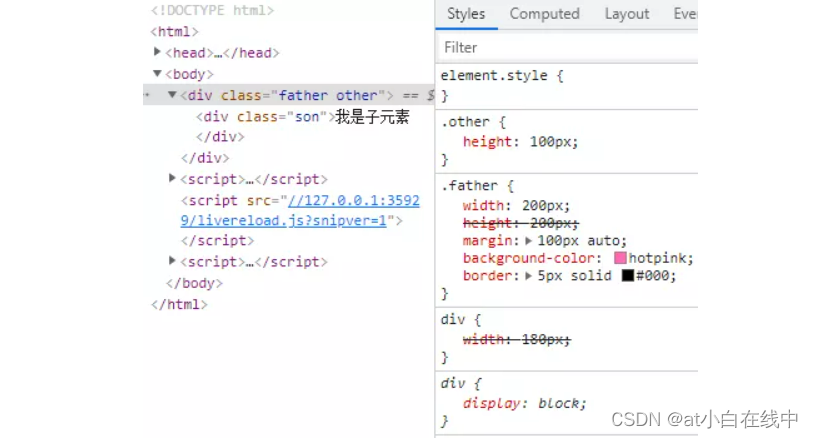Click the .father rule selector
Image resolution: width=813 pixels, height=438 pixels.
[x=469, y=186]
